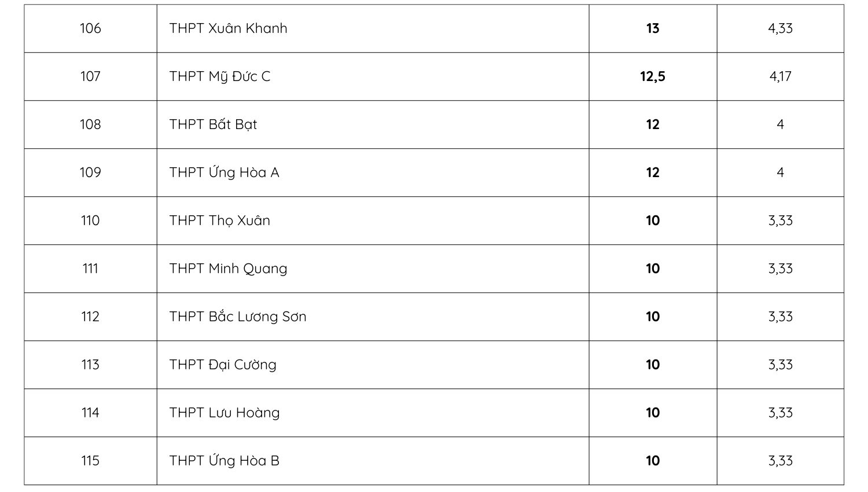This screenshot has height=492, width=868.
Task: Click the THPT Thọ Xuân row name
Action: point(219,221)
